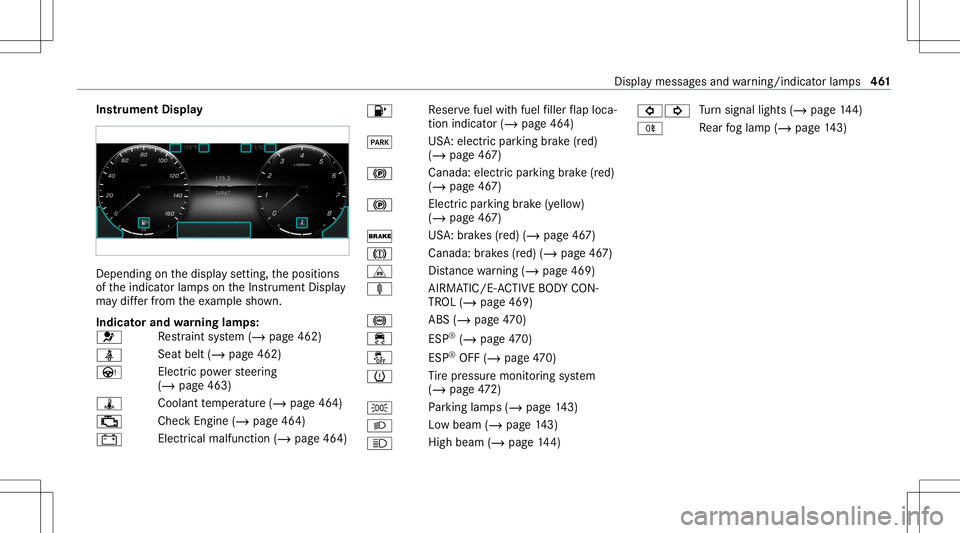Click the Parking lamps icon
Viewport: 960px width, 533px height.
coord(380,408)
